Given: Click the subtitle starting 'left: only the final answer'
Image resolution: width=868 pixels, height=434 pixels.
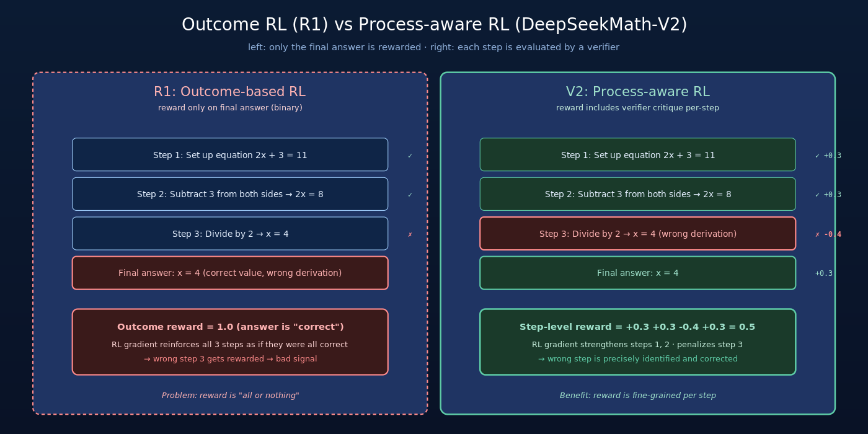Looking at the screenshot, I should pyautogui.click(x=433, y=47).
